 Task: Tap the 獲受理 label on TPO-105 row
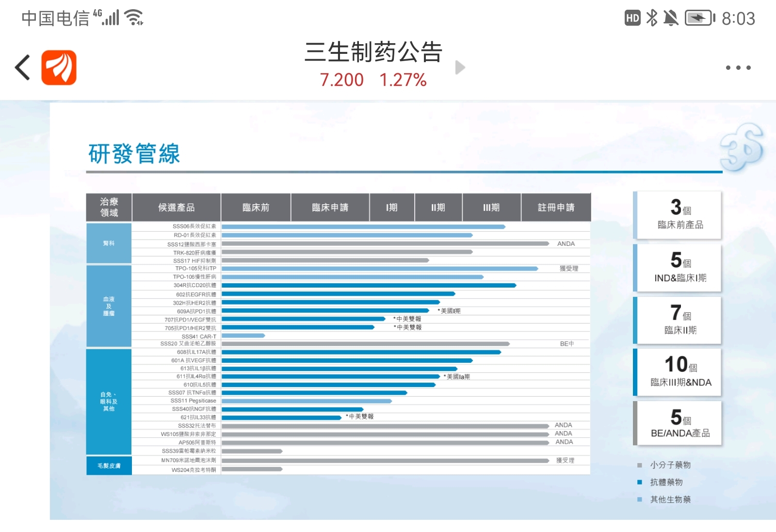click(x=569, y=269)
